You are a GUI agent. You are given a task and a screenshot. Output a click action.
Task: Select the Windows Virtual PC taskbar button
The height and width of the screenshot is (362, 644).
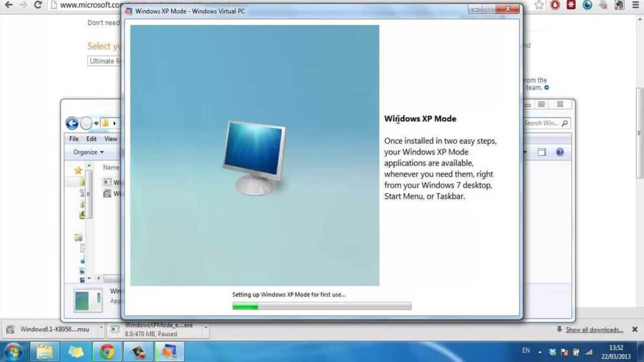point(169,351)
